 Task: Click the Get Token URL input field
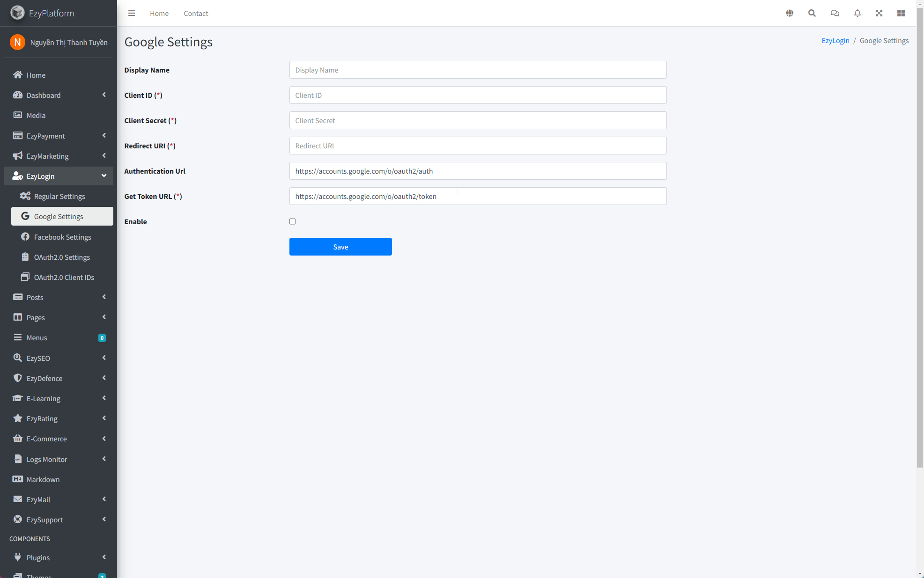pos(478,196)
